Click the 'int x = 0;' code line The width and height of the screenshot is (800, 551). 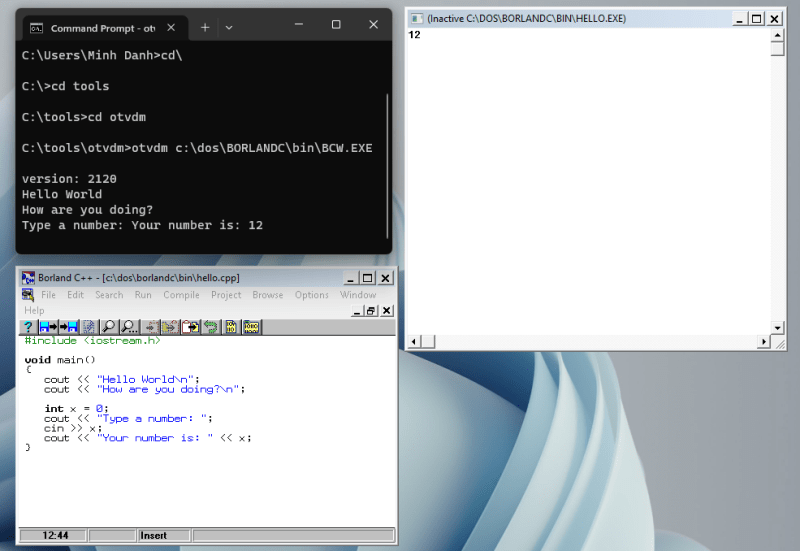76,409
